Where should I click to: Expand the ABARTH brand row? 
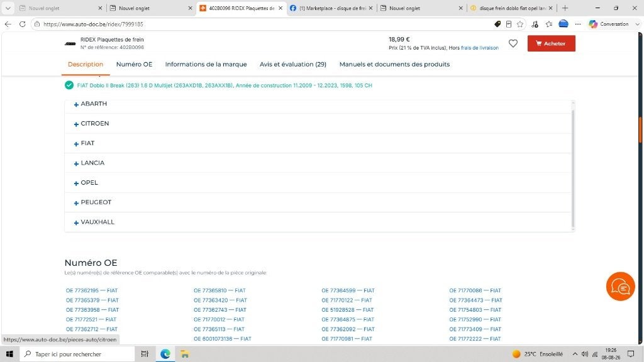pyautogui.click(x=318, y=104)
